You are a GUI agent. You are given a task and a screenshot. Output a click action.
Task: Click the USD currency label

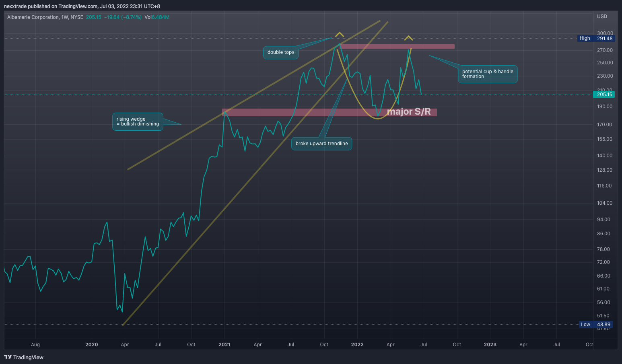[602, 16]
